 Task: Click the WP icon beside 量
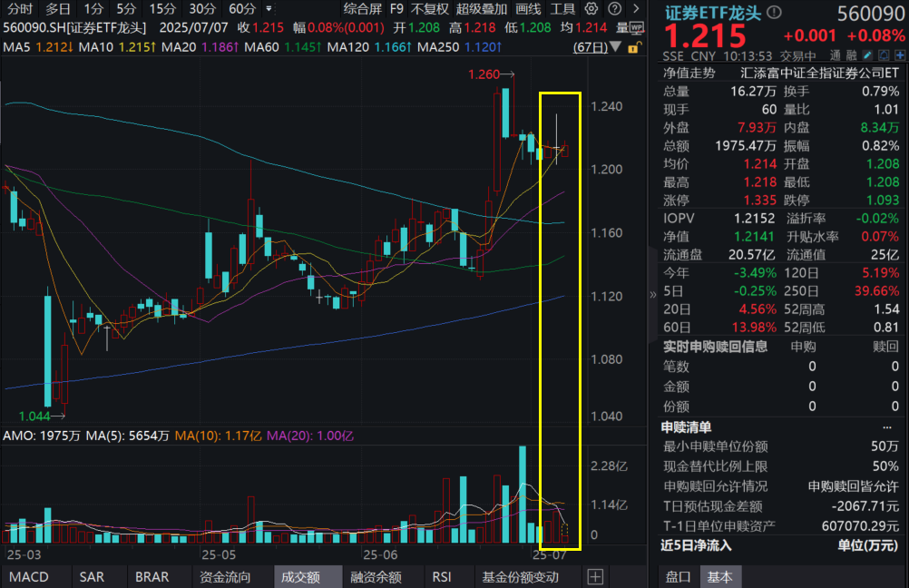pyautogui.click(x=635, y=27)
